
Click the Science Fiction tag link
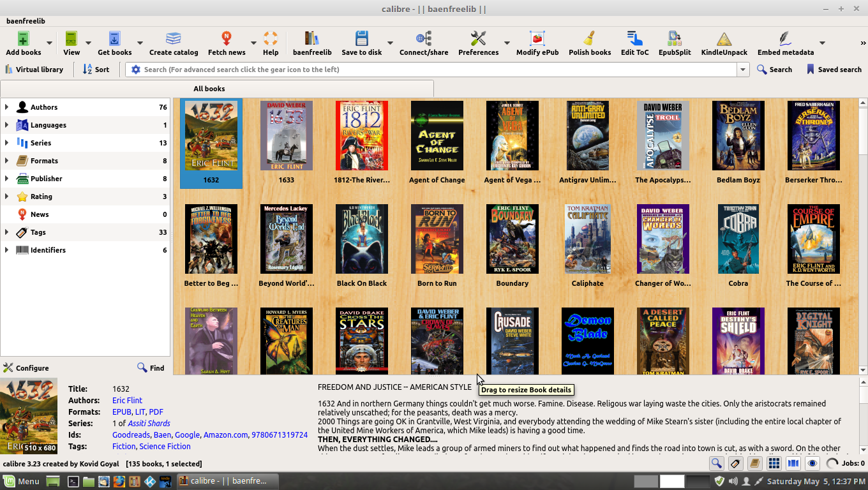point(165,447)
